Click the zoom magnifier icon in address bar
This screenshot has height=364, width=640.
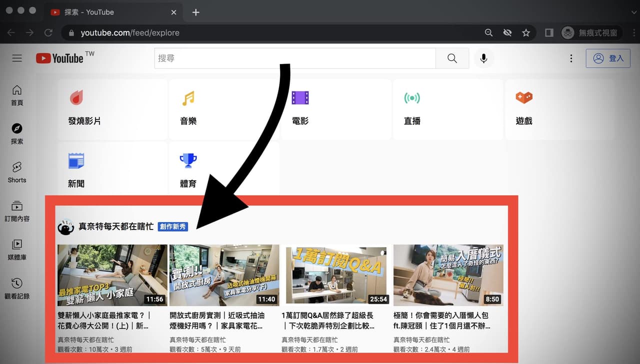tap(488, 32)
